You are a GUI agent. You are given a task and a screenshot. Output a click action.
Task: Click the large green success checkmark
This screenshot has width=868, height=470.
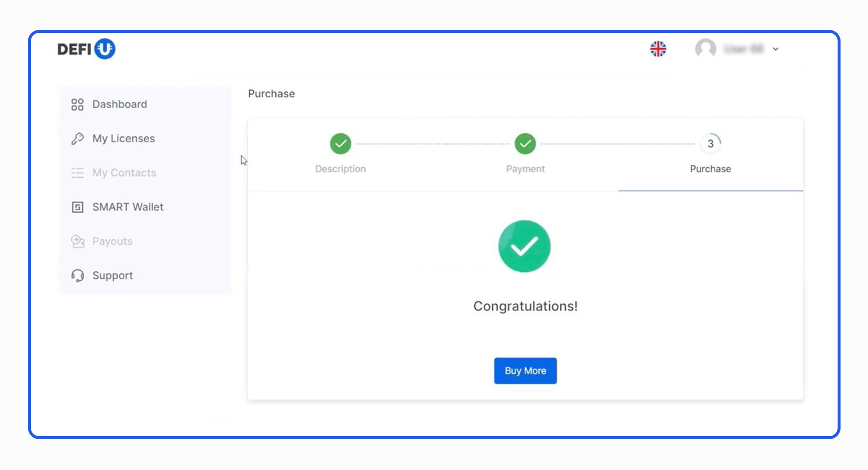pyautogui.click(x=524, y=246)
